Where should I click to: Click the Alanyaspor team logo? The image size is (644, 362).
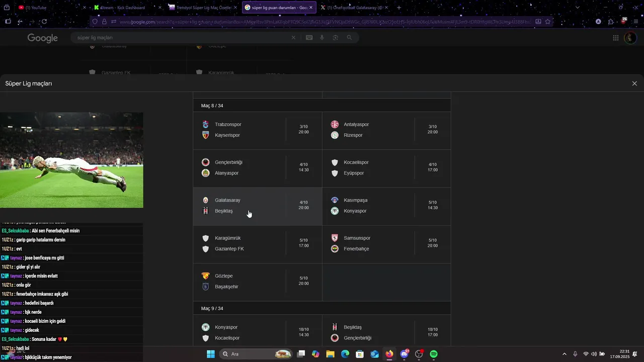[205, 173]
